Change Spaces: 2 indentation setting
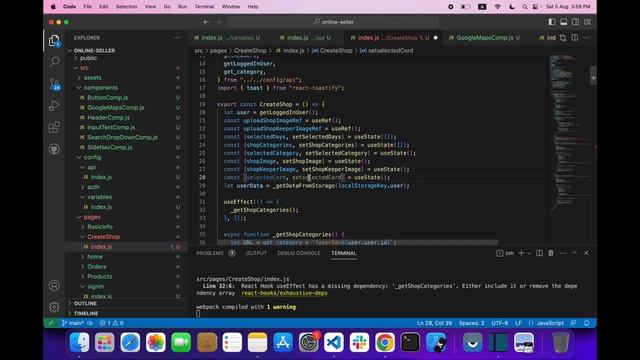Viewport: 640px width, 360px height. pos(471,323)
